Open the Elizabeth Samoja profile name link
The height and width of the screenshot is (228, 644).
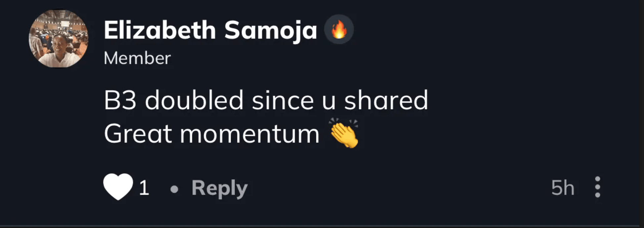click(210, 30)
